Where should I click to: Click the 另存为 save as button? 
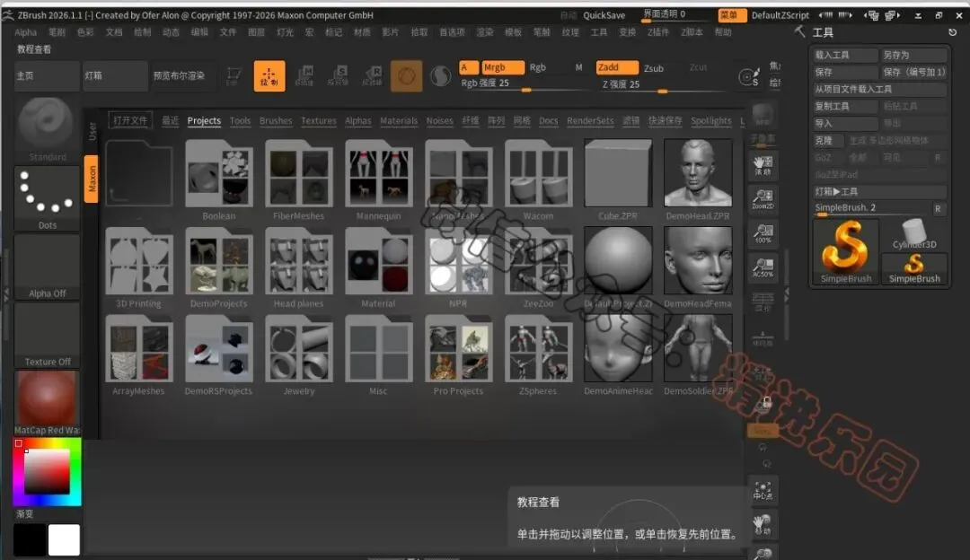[x=914, y=55]
